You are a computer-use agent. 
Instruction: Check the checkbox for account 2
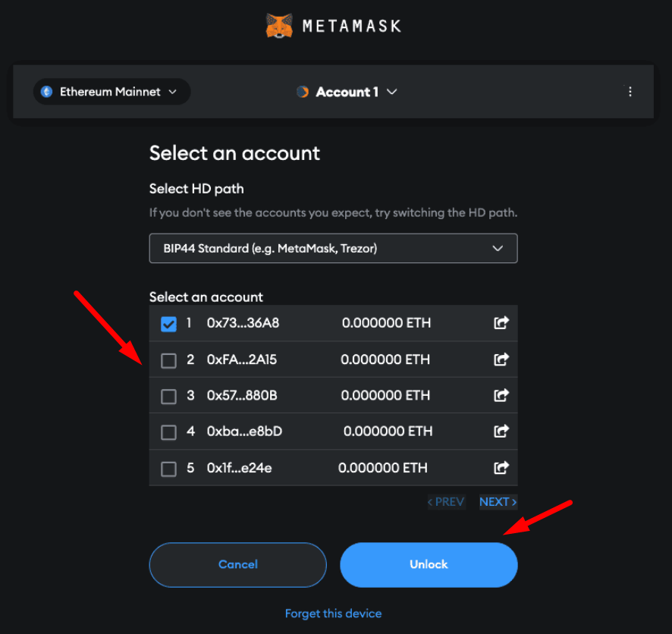pyautogui.click(x=168, y=360)
